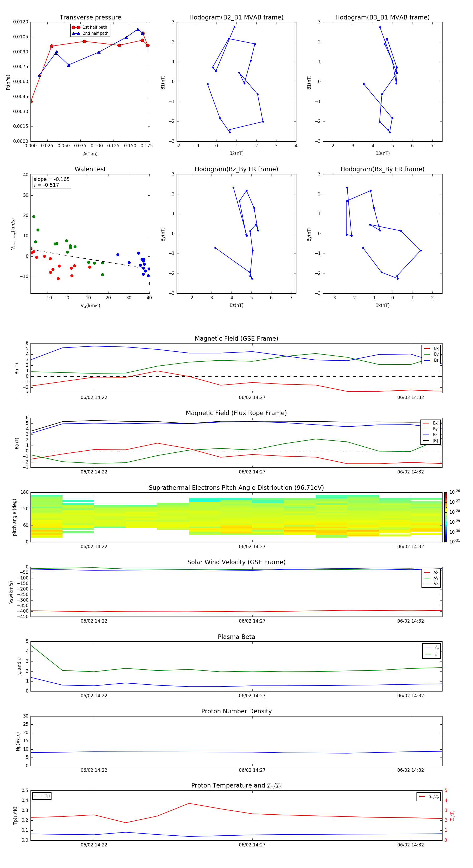Click the 'slope = -0.165' annotation
This screenshot has width=473, height=868.
(x=52, y=179)
